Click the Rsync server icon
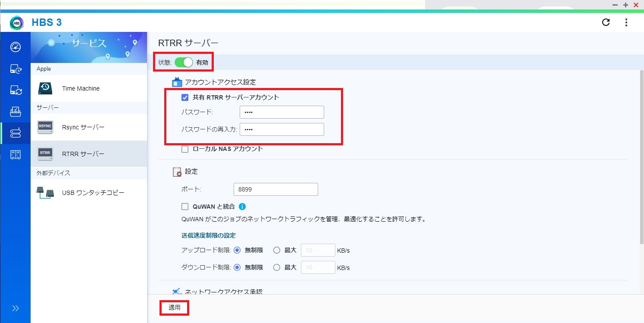Image resolution: width=644 pixels, height=323 pixels. [45, 127]
